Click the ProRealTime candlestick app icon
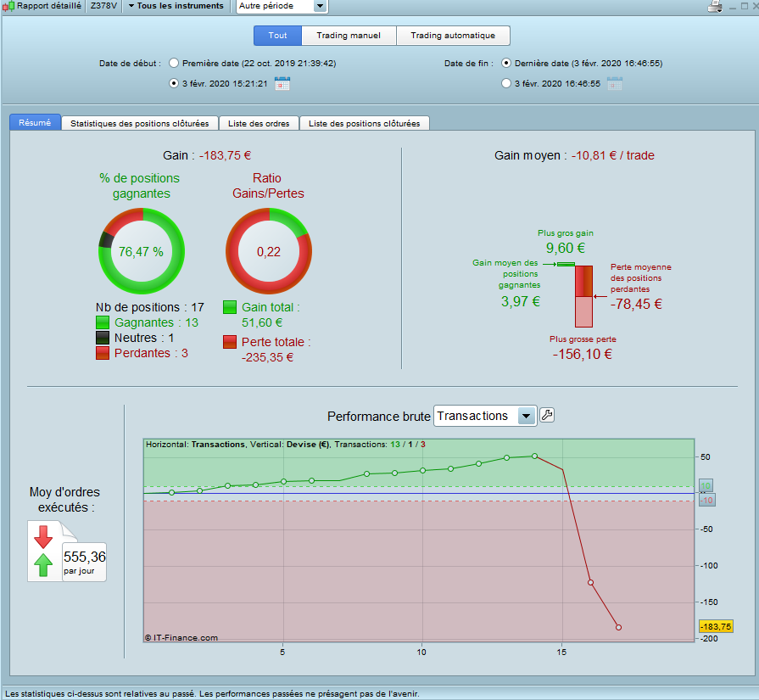Image resolution: width=759 pixels, height=700 pixels. (x=8, y=6)
